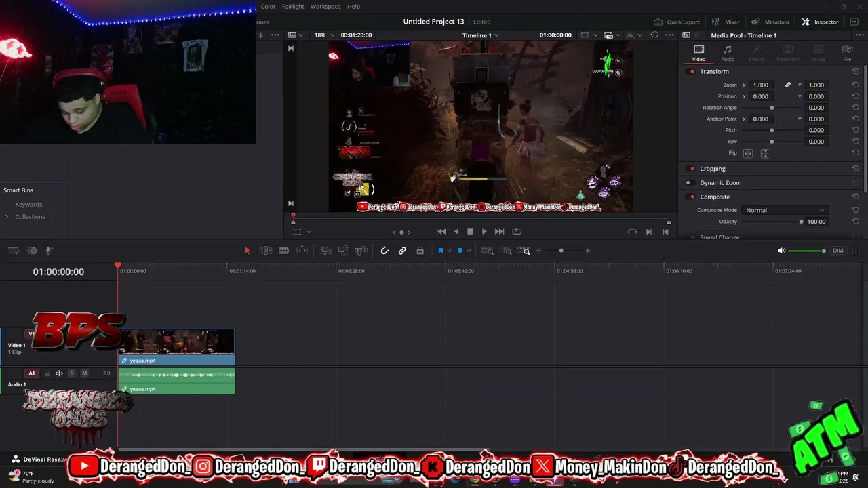This screenshot has height=488, width=868.
Task: Collapse the Cropping section header
Action: (713, 169)
